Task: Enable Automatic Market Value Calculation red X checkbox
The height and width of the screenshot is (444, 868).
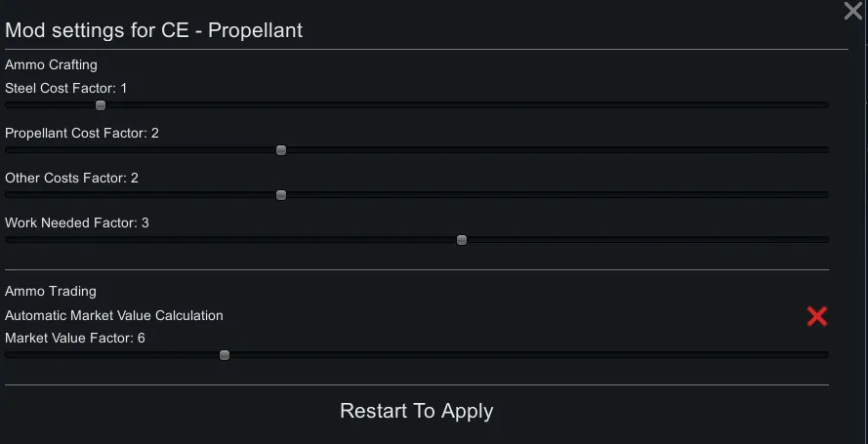Action: 817,315
